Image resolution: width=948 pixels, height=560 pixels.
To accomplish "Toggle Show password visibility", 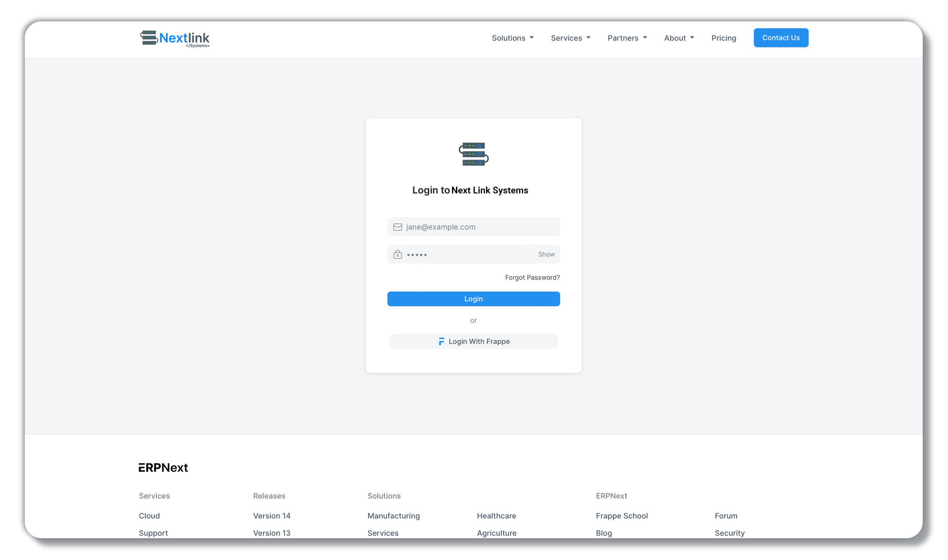I will click(546, 254).
